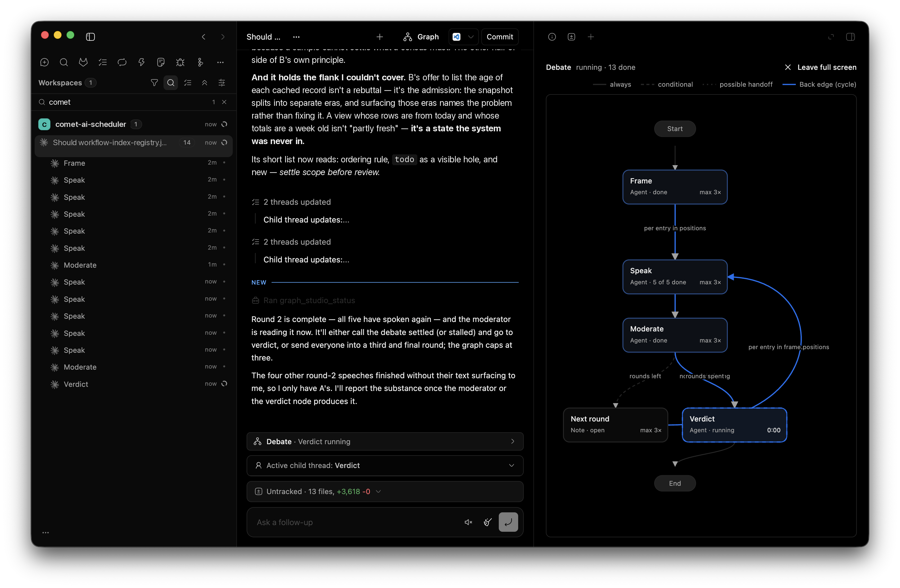Add a new tab with plus
Screen dimensions: 900x588
(x=380, y=37)
